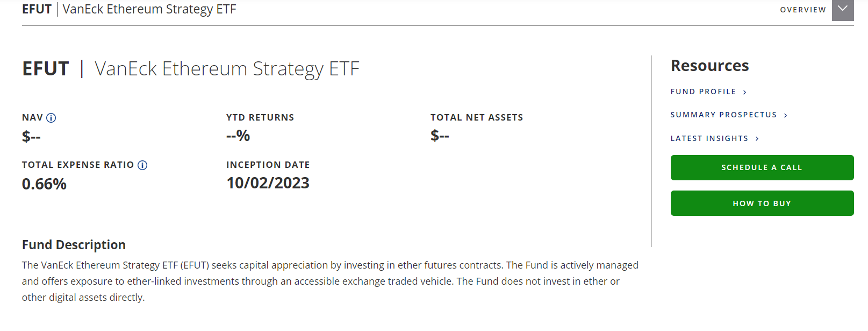Click the chevron beside Fund Profile

tap(745, 92)
